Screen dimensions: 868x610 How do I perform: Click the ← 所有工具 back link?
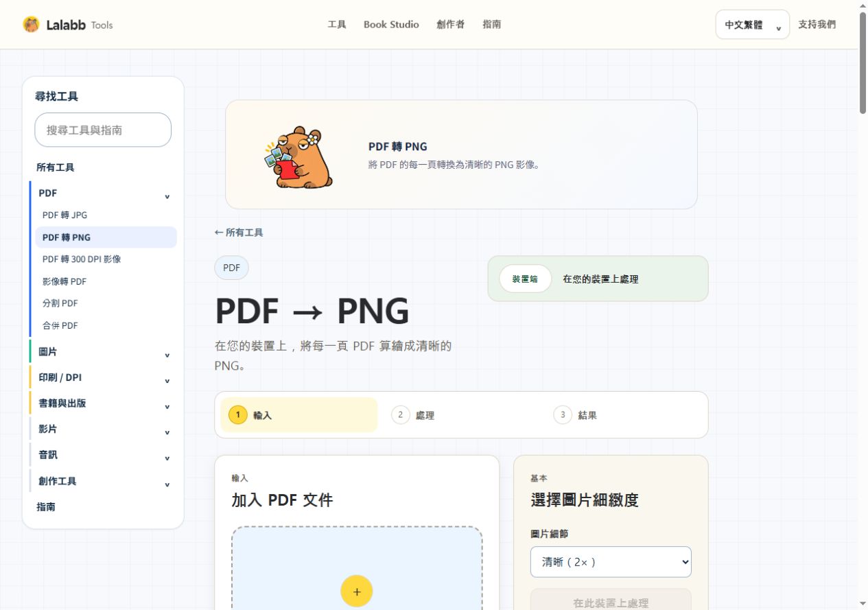coord(239,233)
